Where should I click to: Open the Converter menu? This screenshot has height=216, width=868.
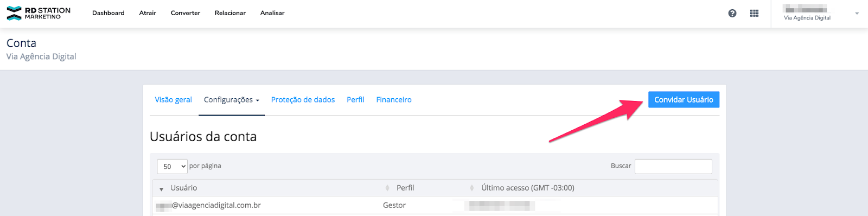tap(186, 13)
